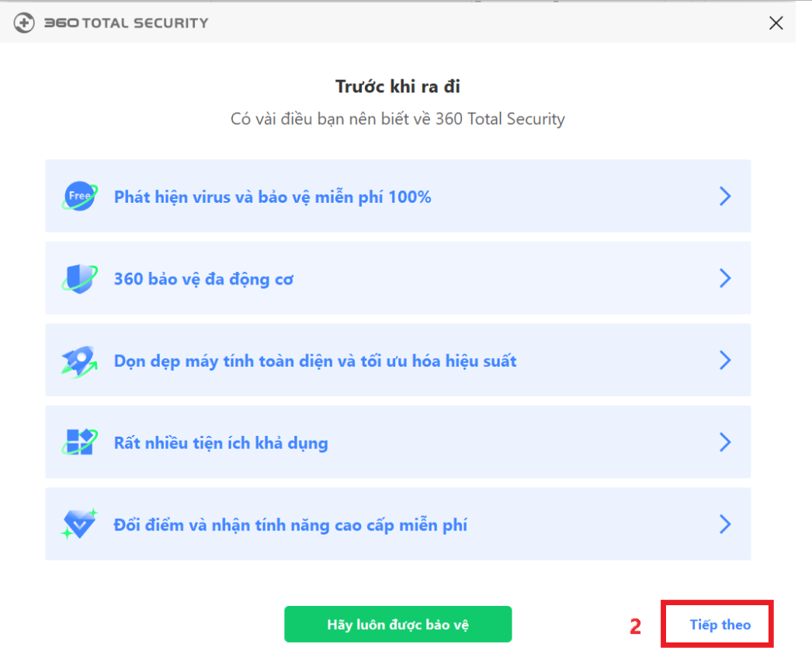The image size is (812, 665).
Task: Click the blue shield protection icon
Action: point(79,278)
